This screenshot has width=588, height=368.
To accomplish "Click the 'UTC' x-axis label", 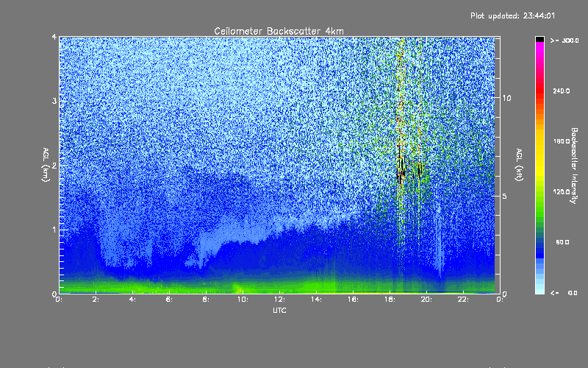I will [279, 310].
